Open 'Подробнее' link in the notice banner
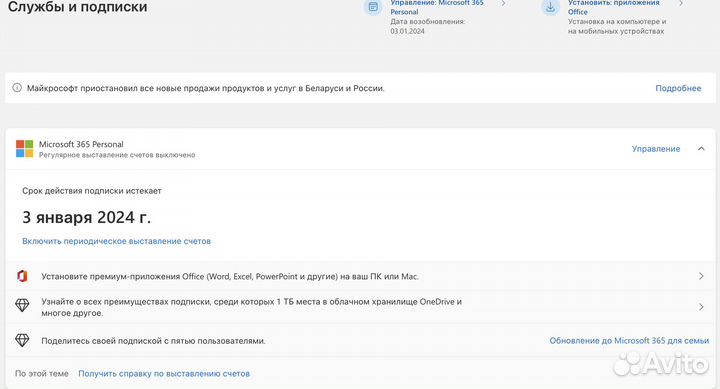Screen dimensions: 720x389 pos(678,88)
